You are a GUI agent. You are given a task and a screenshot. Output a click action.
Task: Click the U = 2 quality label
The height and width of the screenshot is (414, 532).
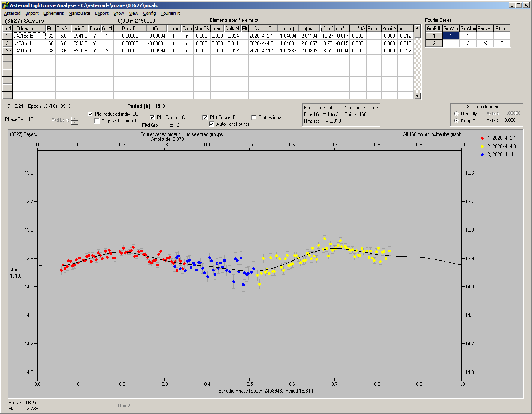click(124, 406)
